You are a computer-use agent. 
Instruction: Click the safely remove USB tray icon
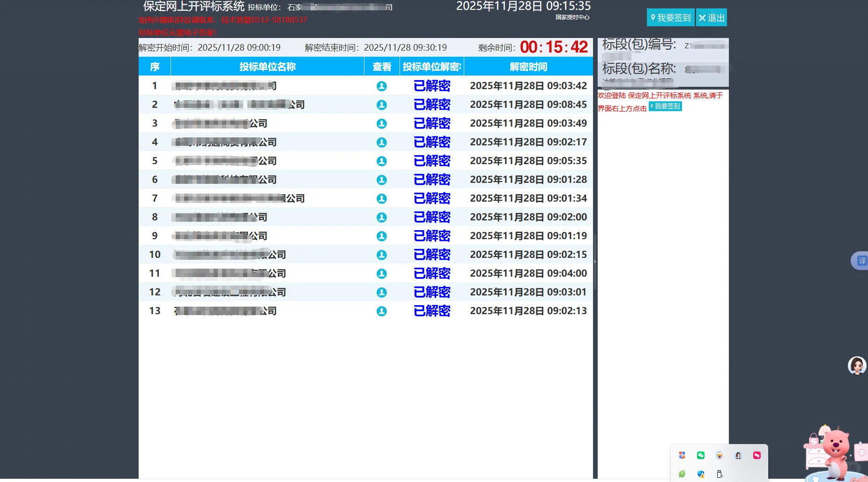(x=720, y=474)
